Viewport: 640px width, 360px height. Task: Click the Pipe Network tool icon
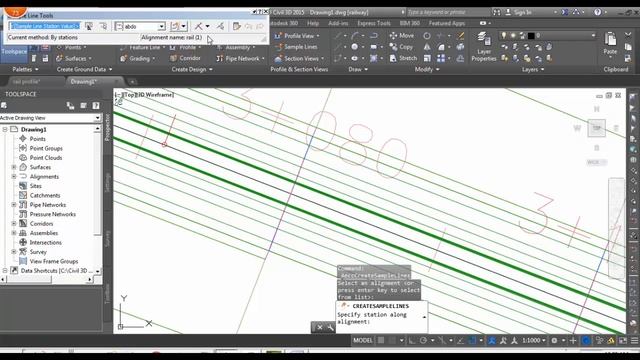pos(220,58)
